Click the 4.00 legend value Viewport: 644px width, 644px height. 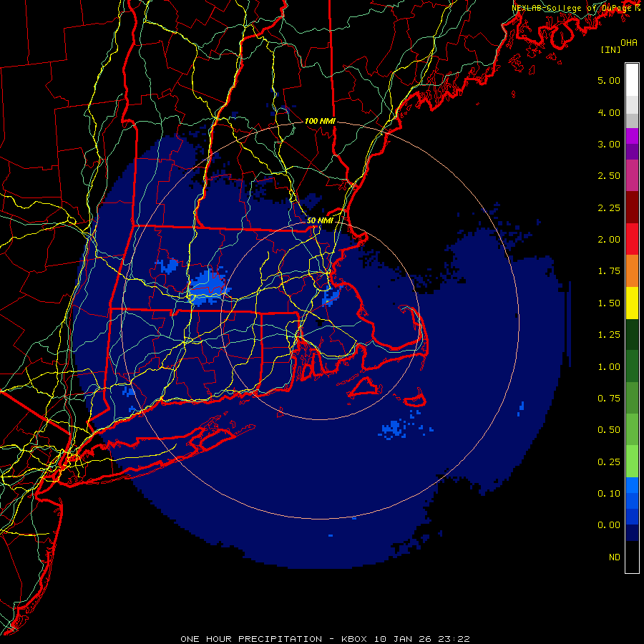point(609,112)
